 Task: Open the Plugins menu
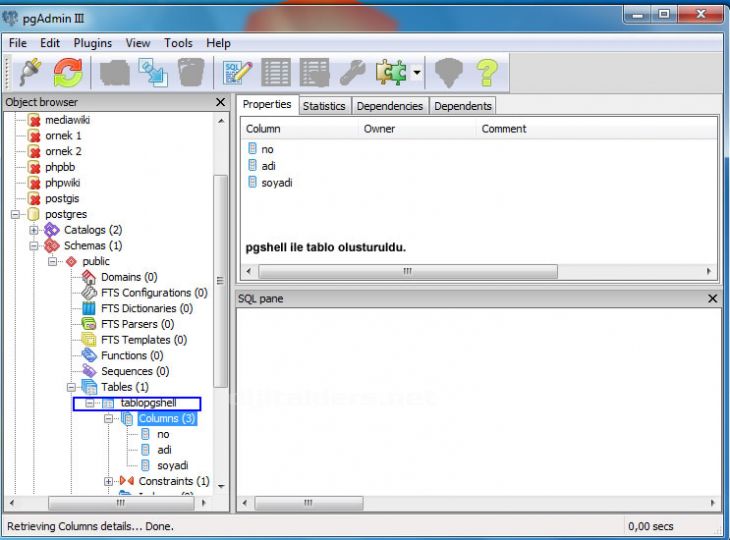tap(93, 43)
